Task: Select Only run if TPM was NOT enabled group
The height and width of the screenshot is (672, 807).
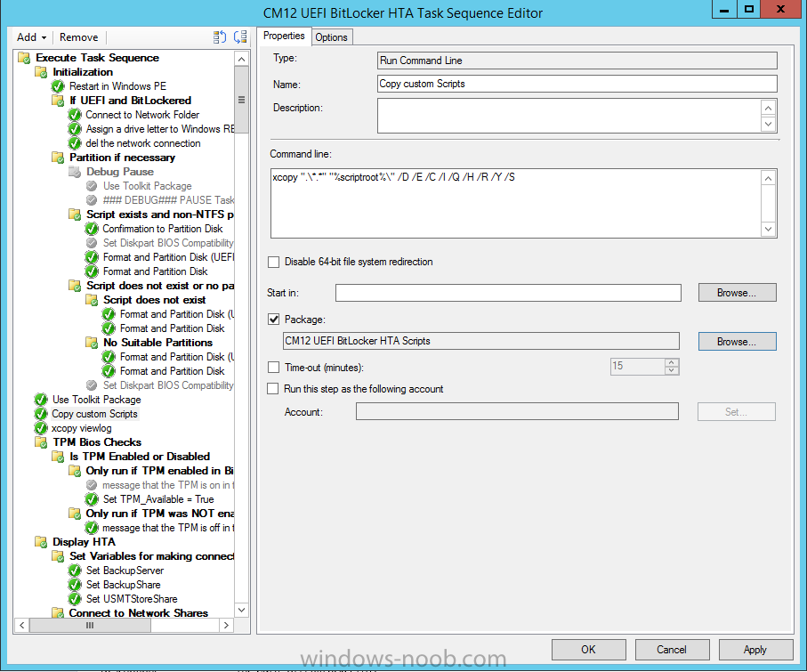Action: pyautogui.click(x=160, y=514)
